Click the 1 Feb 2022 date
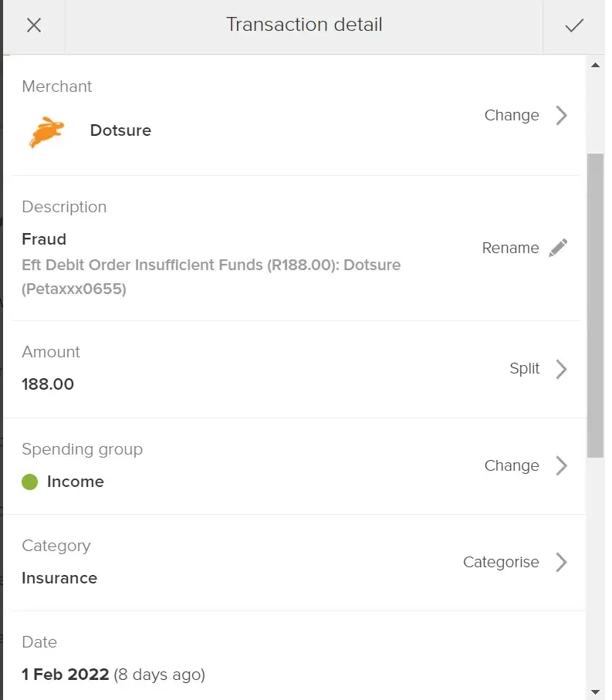Screen dimensions: 612x700 coord(66,675)
